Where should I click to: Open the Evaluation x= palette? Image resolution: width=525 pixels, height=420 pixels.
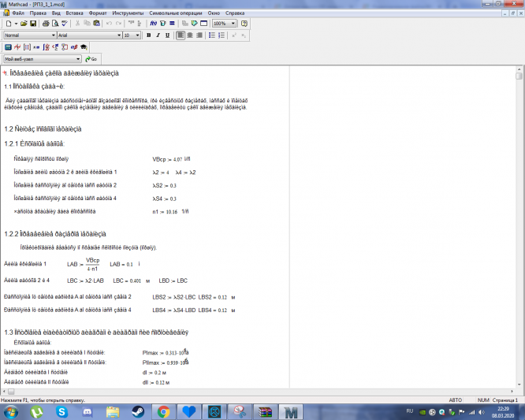tap(36, 47)
